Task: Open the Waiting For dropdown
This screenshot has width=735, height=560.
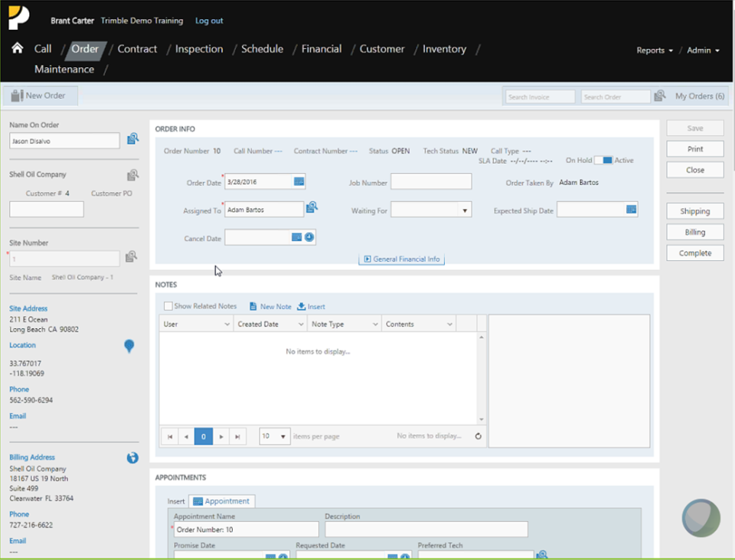Action: pyautogui.click(x=465, y=210)
